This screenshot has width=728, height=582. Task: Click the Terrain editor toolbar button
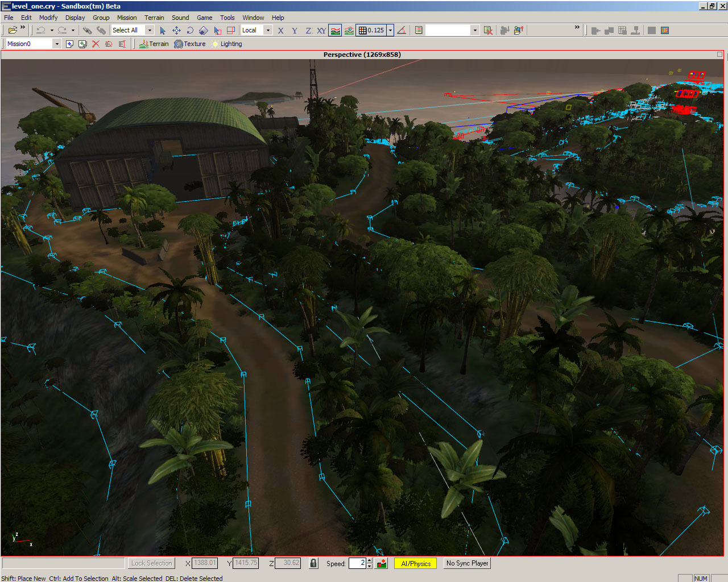click(154, 44)
